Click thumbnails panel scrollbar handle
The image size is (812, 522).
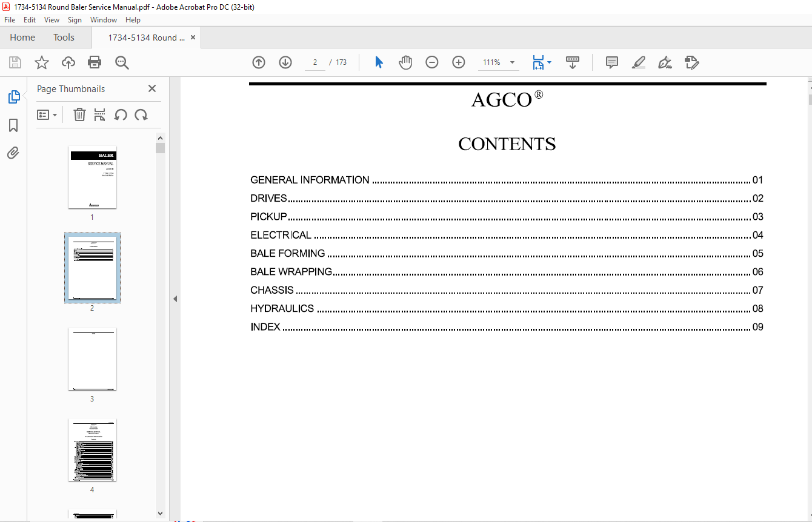coord(160,148)
